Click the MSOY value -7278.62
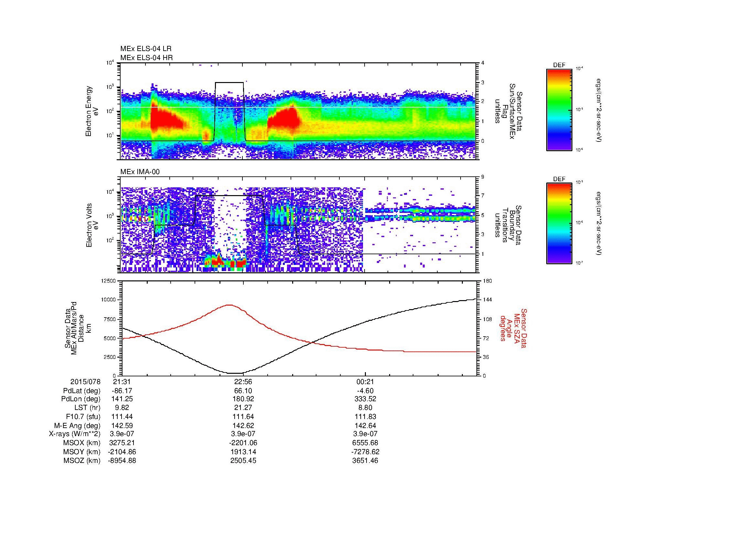This screenshot has width=756, height=534. 366,452
